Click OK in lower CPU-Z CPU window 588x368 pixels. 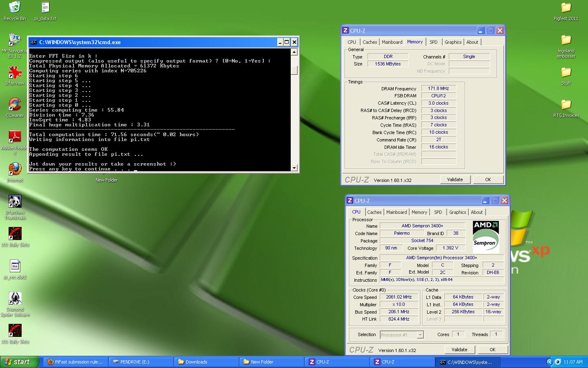click(492, 350)
